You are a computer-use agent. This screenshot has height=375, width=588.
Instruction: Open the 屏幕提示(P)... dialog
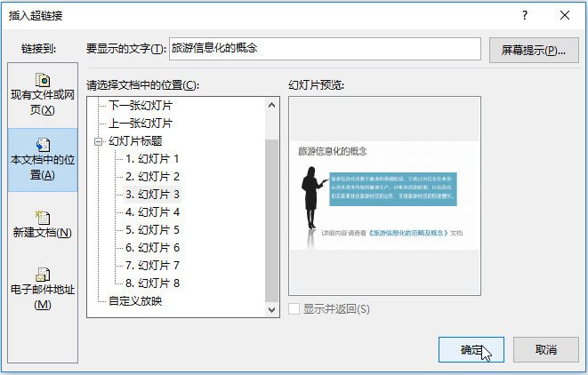(534, 50)
